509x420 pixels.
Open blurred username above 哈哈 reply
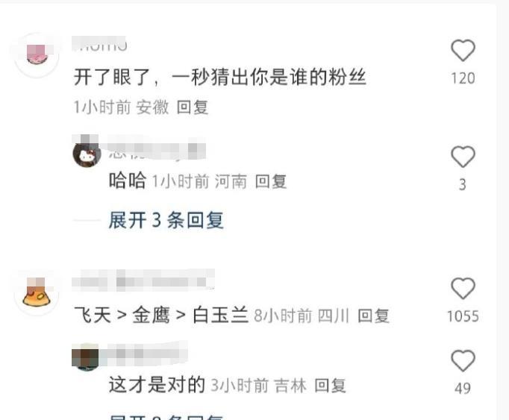coord(157,150)
